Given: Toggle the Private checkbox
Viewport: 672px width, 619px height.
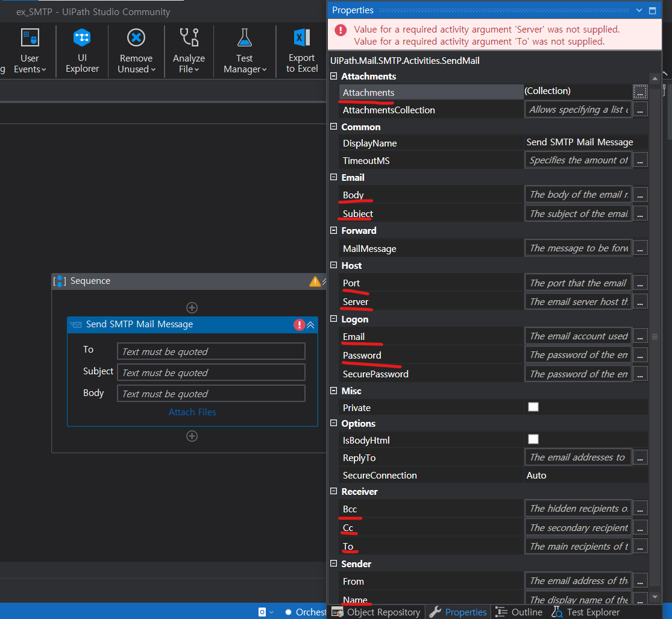Looking at the screenshot, I should coord(533,407).
